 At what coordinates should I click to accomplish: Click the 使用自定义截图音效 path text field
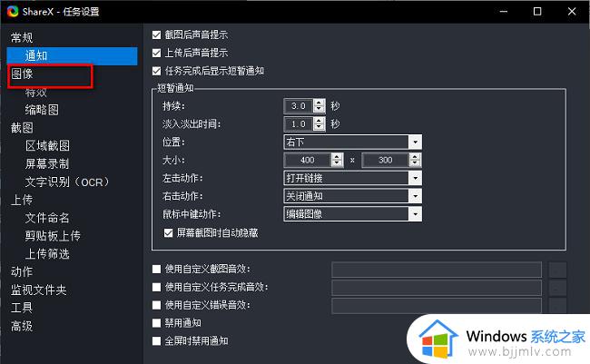point(437,269)
